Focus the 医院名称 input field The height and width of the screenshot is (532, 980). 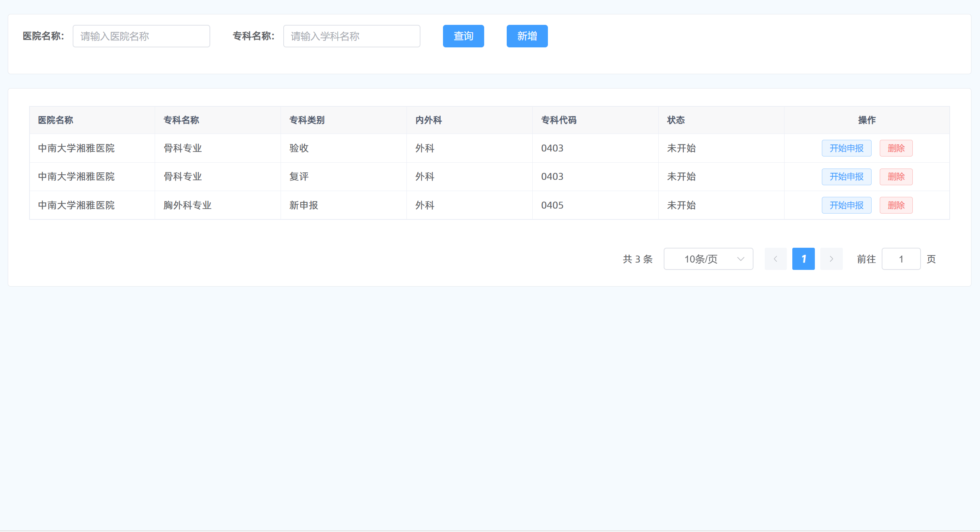click(141, 36)
